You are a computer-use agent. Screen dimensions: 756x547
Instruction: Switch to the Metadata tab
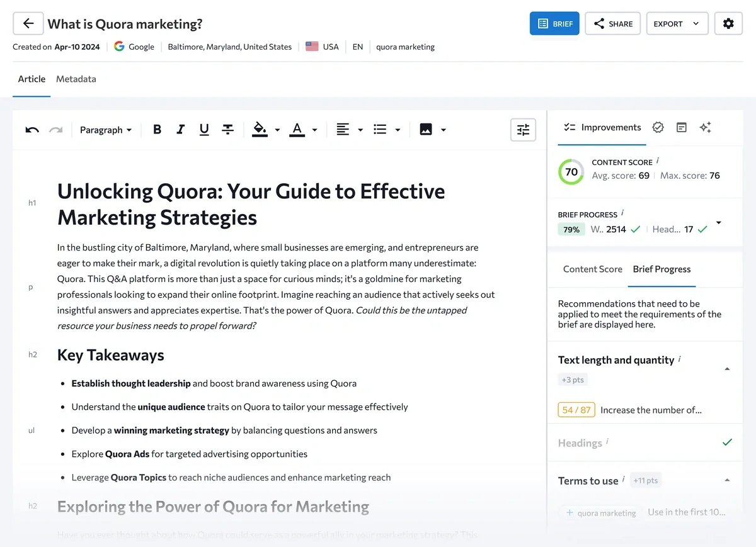[x=76, y=79]
